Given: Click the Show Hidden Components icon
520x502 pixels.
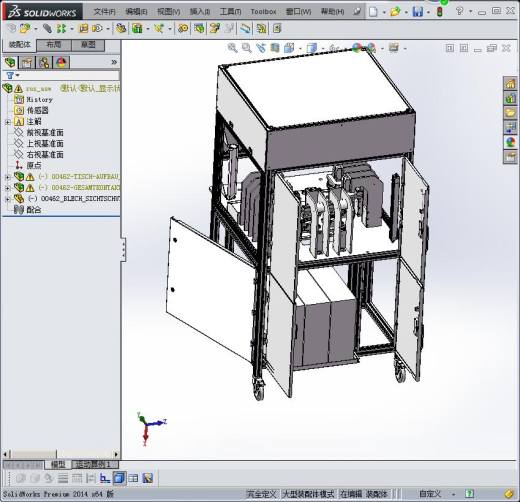Looking at the screenshot, I should [x=120, y=29].
